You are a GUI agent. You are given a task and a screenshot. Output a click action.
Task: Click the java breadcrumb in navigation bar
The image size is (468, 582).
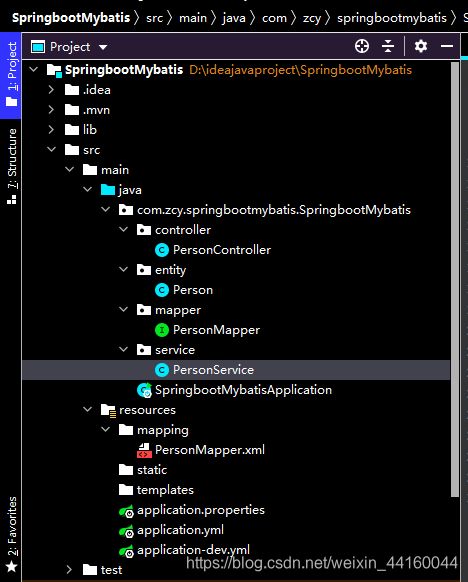(x=234, y=18)
